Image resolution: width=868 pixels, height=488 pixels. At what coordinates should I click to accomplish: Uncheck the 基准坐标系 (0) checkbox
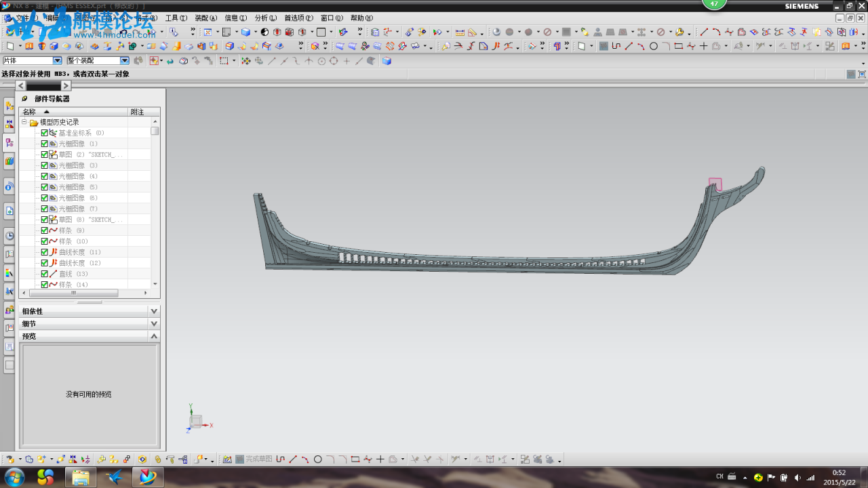(45, 133)
